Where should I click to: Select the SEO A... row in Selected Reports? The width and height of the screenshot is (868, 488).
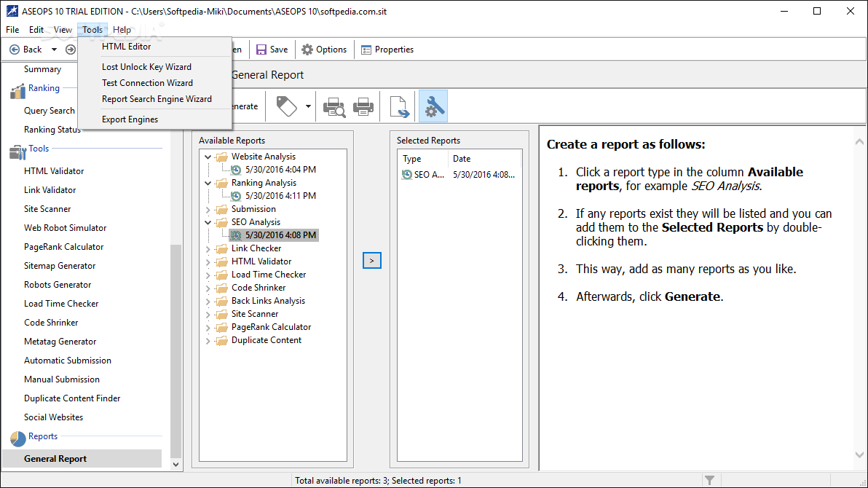tap(459, 175)
